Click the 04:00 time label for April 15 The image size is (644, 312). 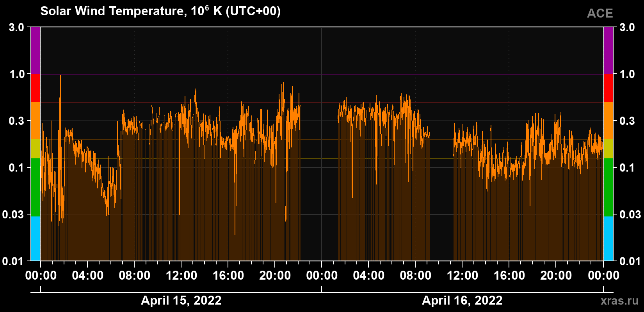(x=88, y=276)
